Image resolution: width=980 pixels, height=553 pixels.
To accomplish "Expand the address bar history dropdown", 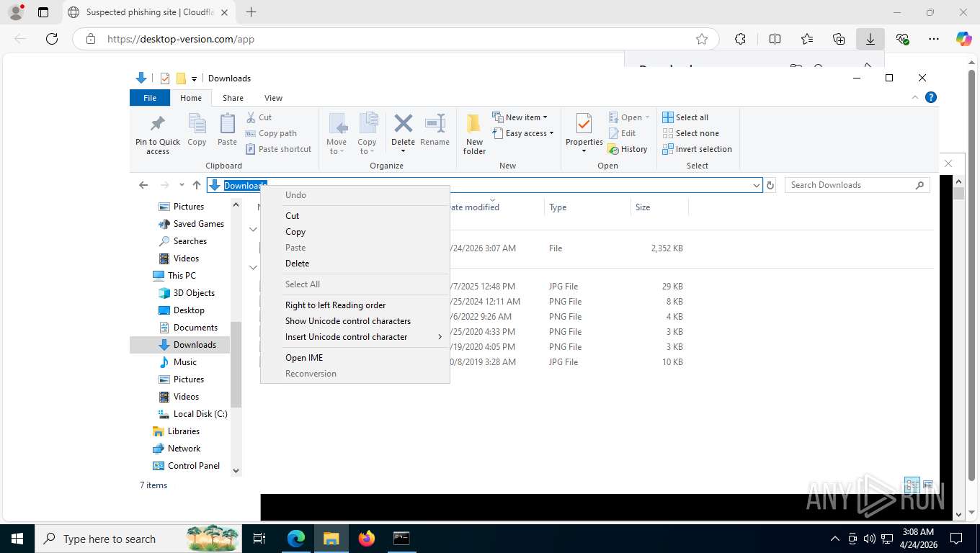I will (x=756, y=185).
